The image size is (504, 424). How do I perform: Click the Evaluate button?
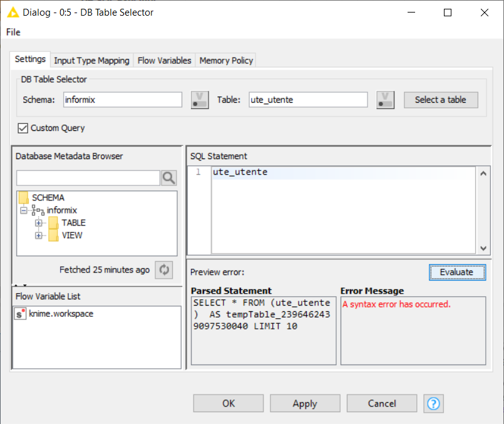[x=457, y=272]
